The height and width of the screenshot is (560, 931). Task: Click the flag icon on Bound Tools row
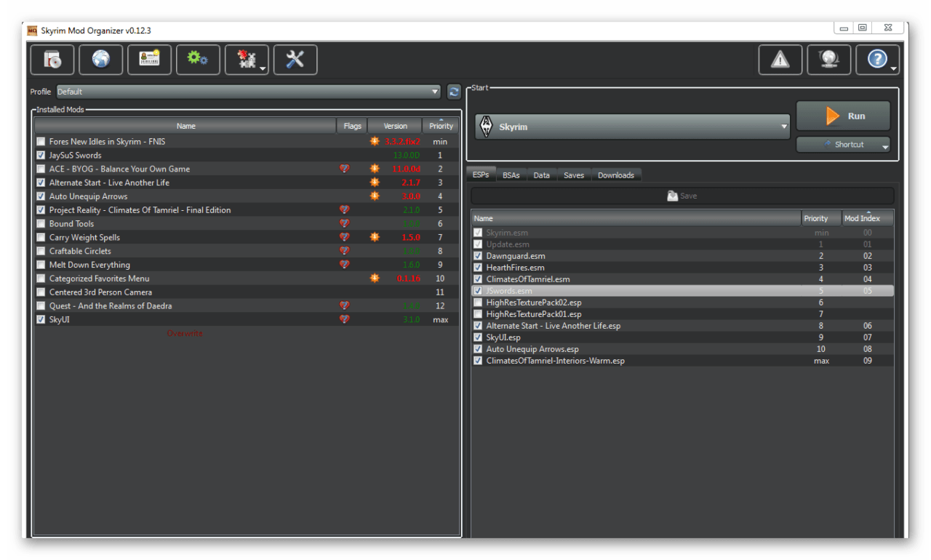pos(345,223)
